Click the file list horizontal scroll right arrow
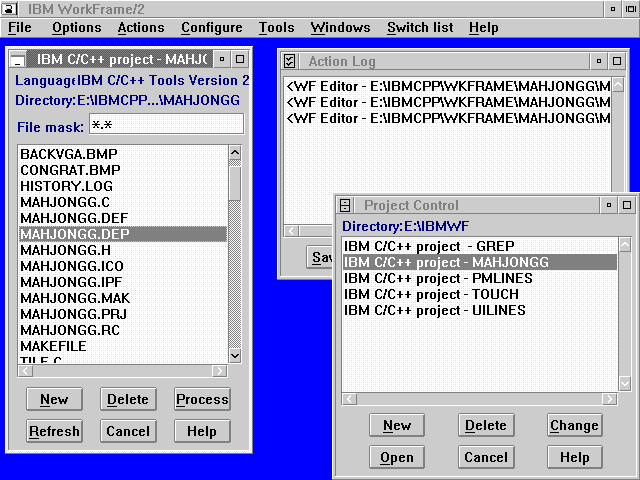This screenshot has width=640, height=480. click(x=220, y=371)
